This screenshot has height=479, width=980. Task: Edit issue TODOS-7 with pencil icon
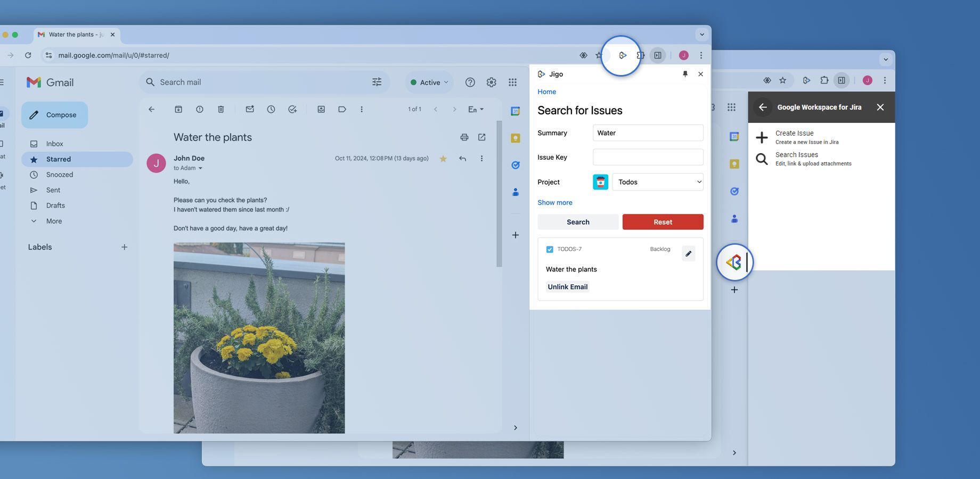point(688,254)
